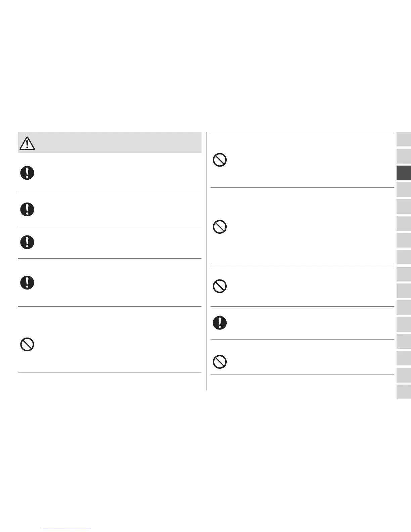Image resolution: width=411 pixels, height=532 pixels.
Task: Jump to the last side tab at the bottom
Action: (x=404, y=392)
